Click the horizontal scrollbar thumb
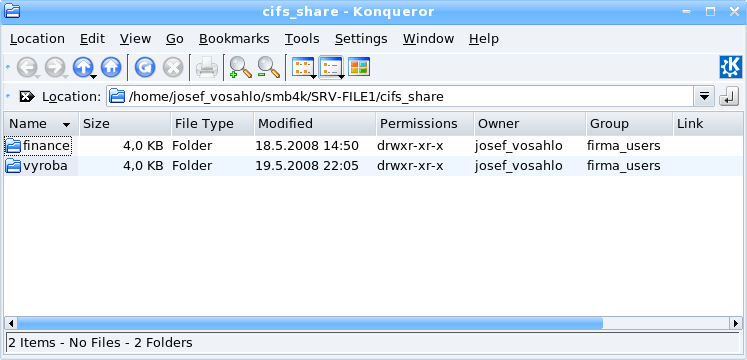747x360 pixels. tap(310, 323)
